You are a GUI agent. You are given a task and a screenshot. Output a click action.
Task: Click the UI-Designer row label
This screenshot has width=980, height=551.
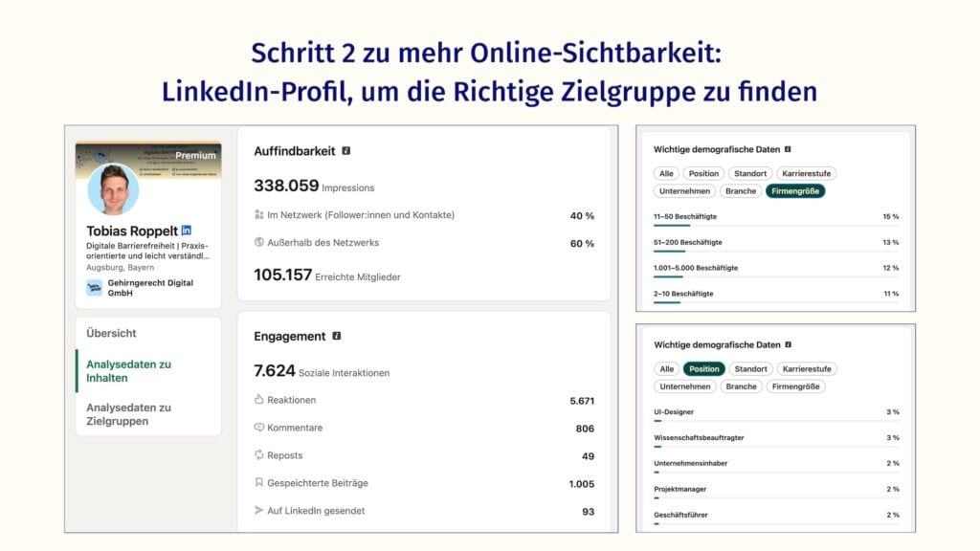(x=674, y=412)
